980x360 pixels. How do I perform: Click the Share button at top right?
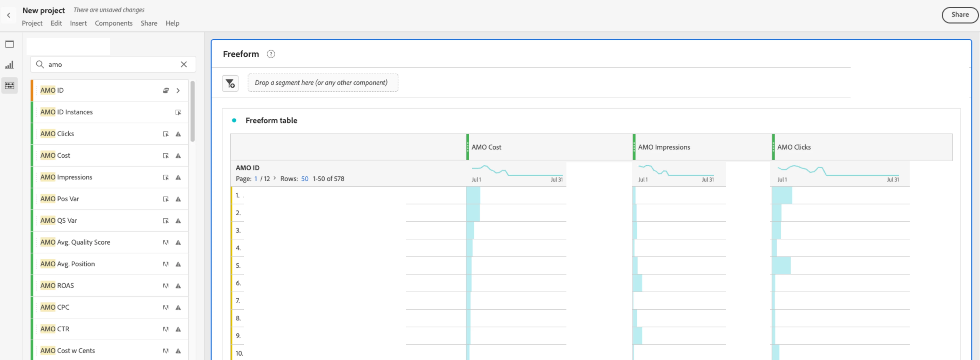[x=959, y=15]
